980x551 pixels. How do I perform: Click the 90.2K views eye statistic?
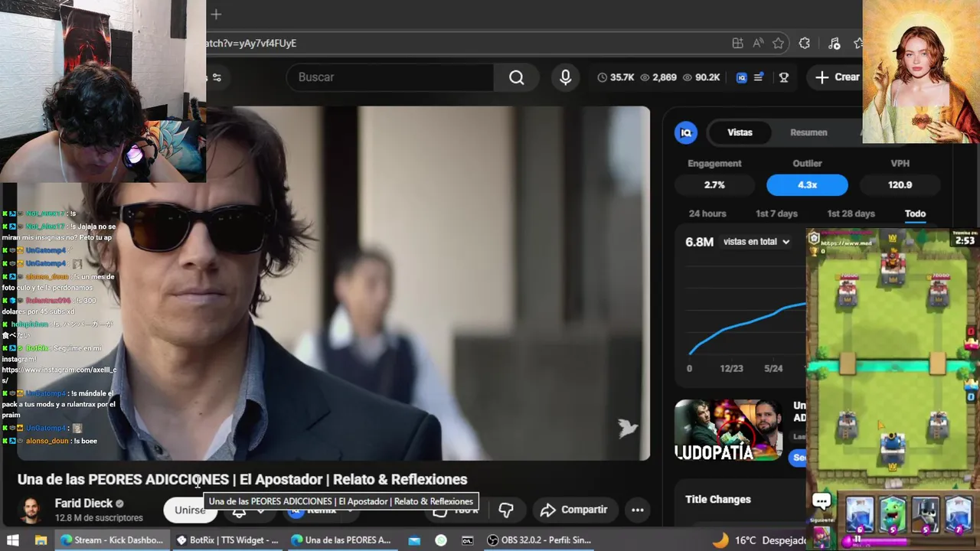coord(701,77)
